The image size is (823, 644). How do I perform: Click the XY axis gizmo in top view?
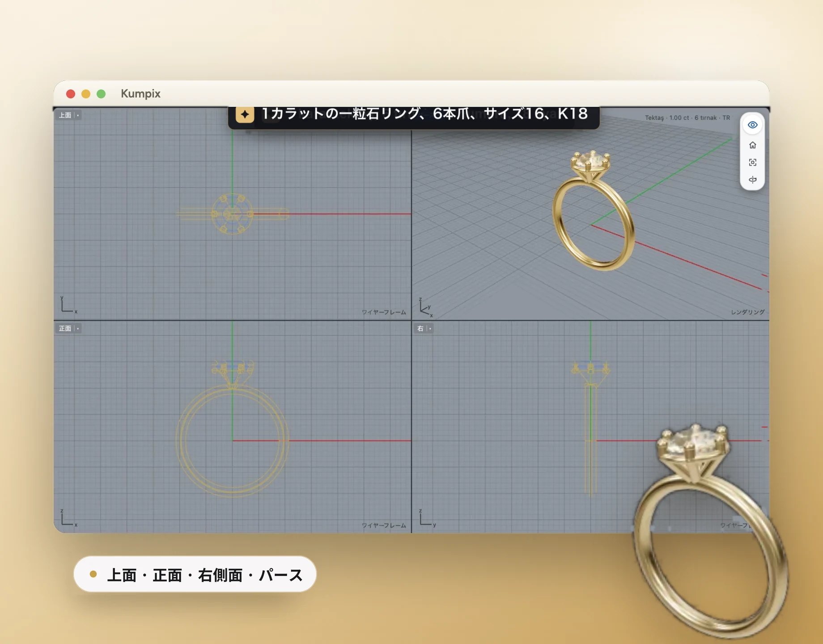click(x=68, y=304)
